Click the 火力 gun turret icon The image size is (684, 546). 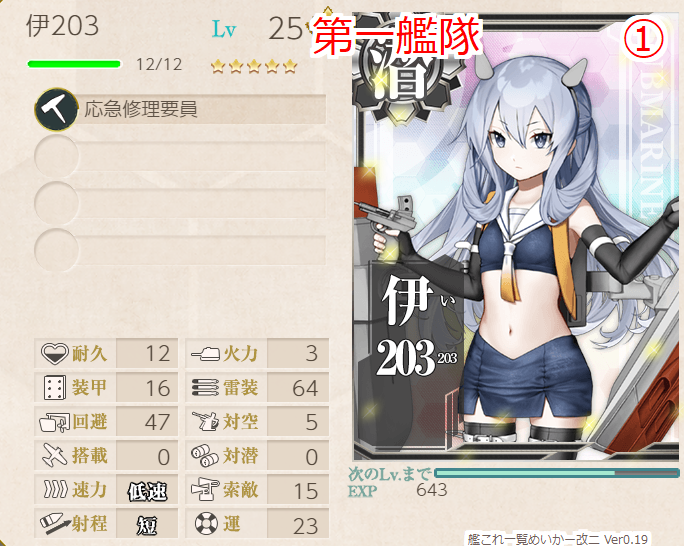205,353
